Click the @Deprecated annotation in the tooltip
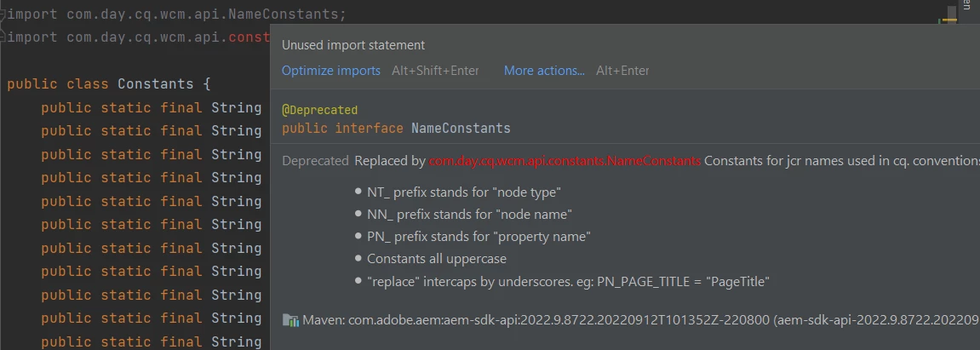 click(319, 110)
